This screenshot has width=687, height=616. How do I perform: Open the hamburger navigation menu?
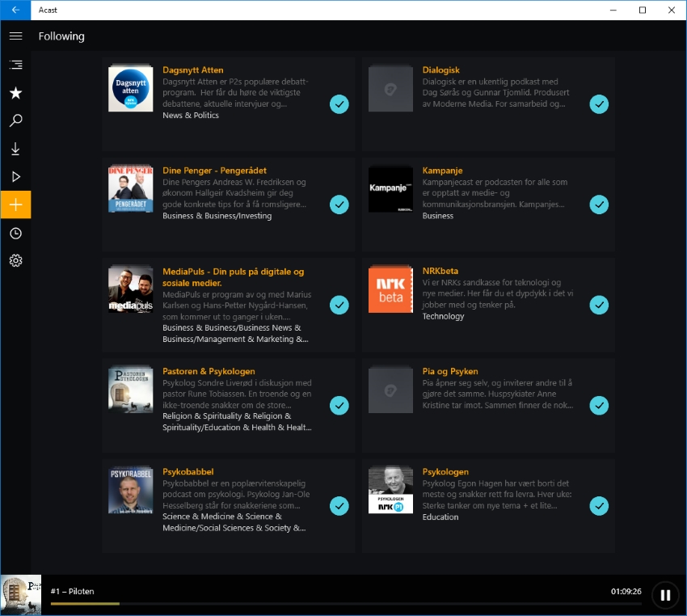pos(15,36)
